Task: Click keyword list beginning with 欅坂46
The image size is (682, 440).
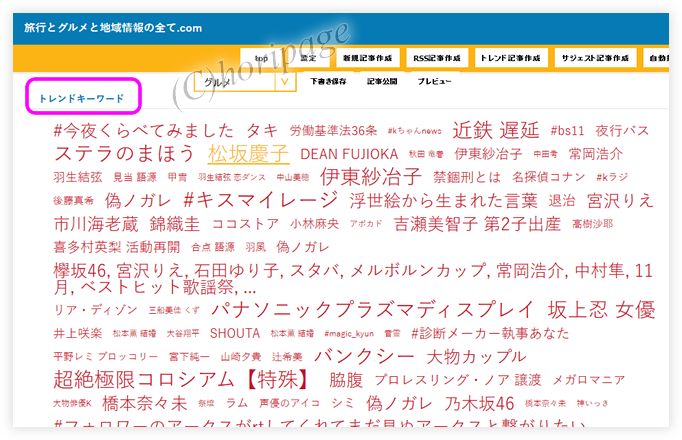Action: pos(353,278)
